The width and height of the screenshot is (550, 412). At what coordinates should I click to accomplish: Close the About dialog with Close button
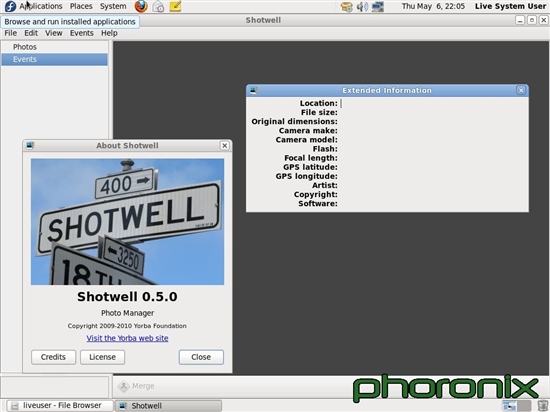click(x=201, y=357)
